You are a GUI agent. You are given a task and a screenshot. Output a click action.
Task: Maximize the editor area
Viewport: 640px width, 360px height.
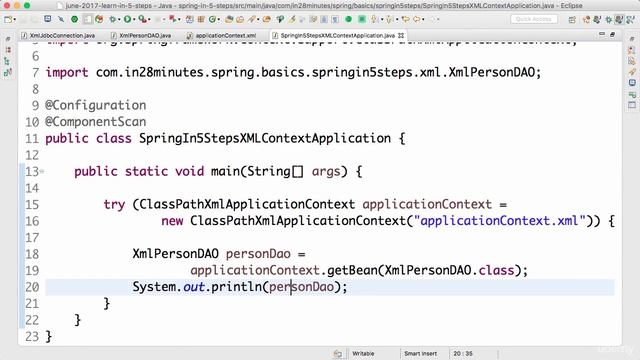click(612, 35)
